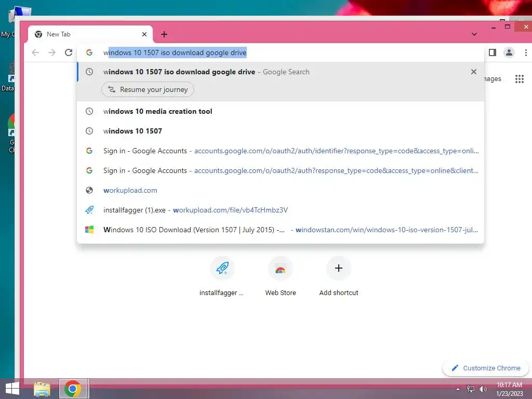Reload the page with the refresh icon

tap(69, 52)
